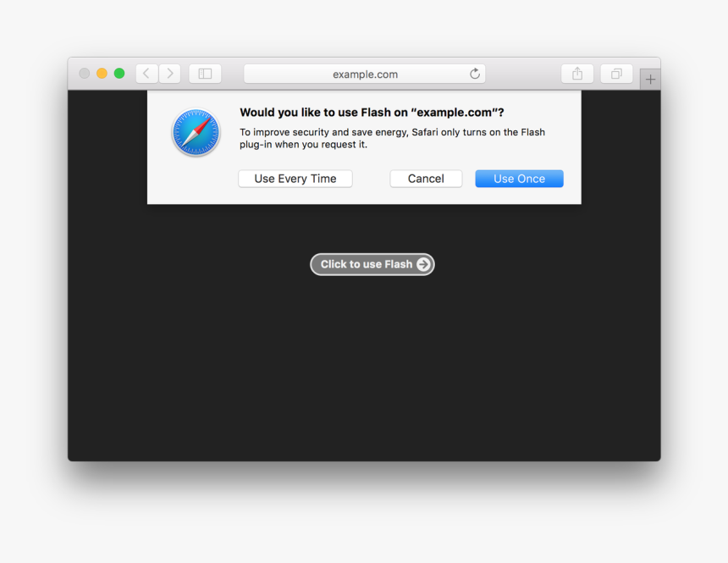
Task: Open a new tab with plus button
Action: tap(650, 80)
